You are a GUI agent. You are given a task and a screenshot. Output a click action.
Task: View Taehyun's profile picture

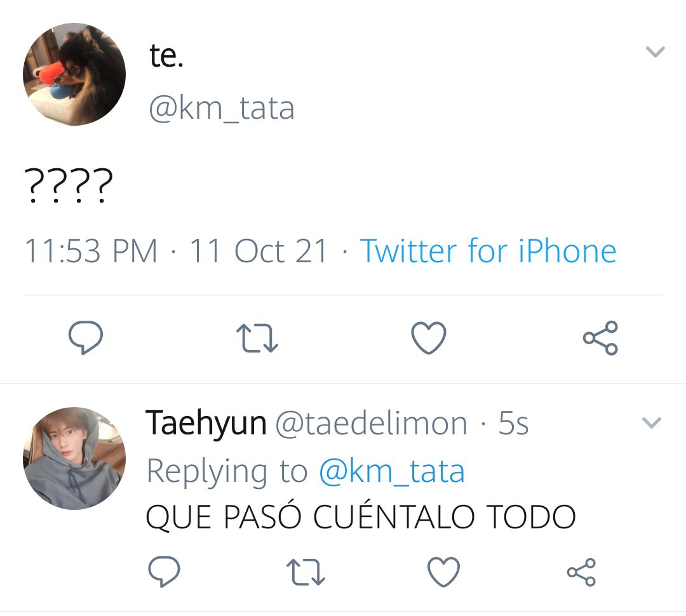pos(74,459)
